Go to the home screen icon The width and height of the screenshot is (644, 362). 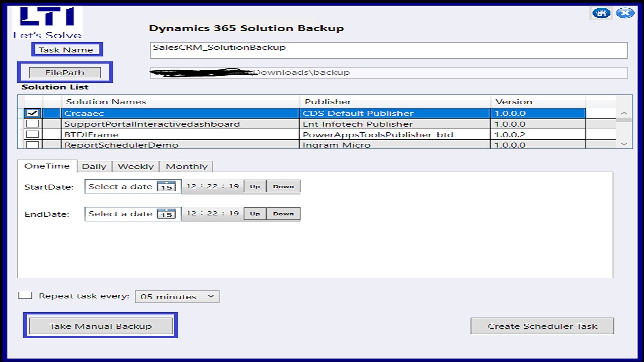tap(601, 13)
